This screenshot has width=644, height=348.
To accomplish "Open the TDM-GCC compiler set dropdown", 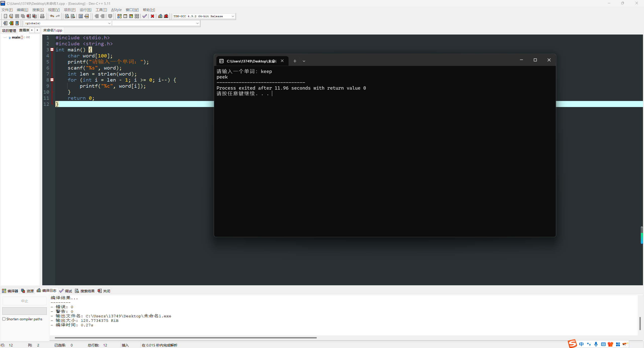I will (x=233, y=16).
